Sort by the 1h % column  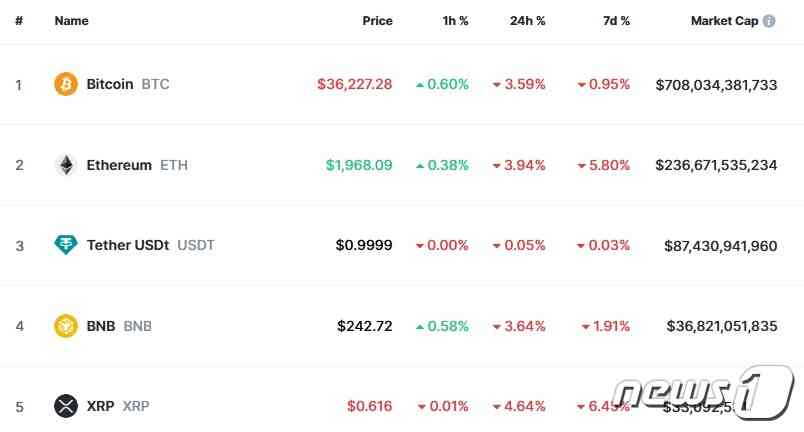click(455, 21)
